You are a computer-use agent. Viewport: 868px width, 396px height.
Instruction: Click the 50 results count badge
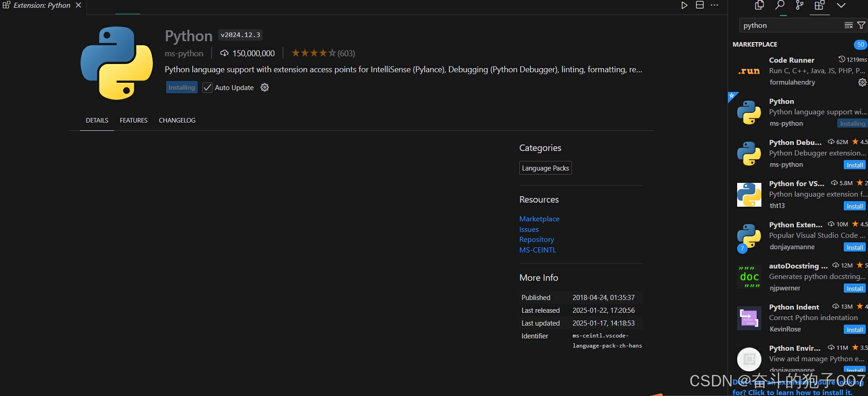tap(861, 44)
